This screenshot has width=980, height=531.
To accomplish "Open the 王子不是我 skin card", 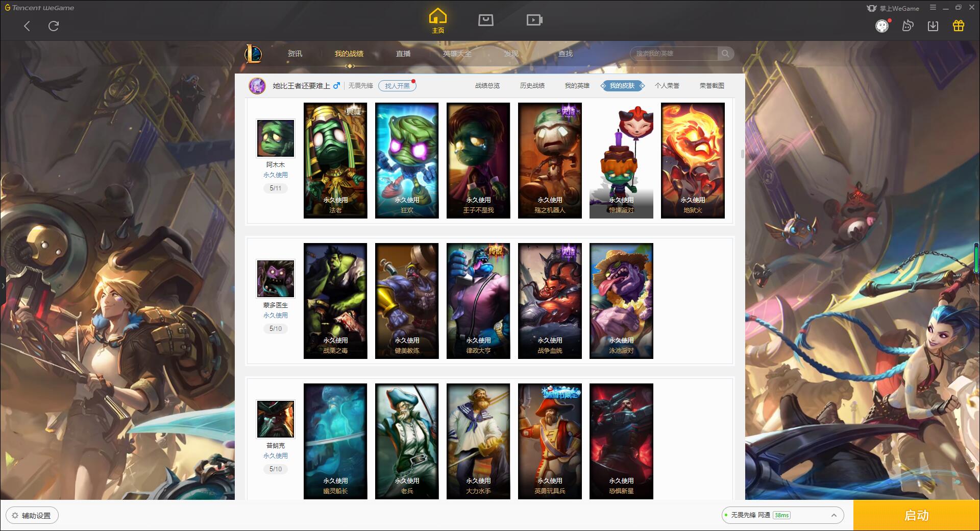I will 478,161.
